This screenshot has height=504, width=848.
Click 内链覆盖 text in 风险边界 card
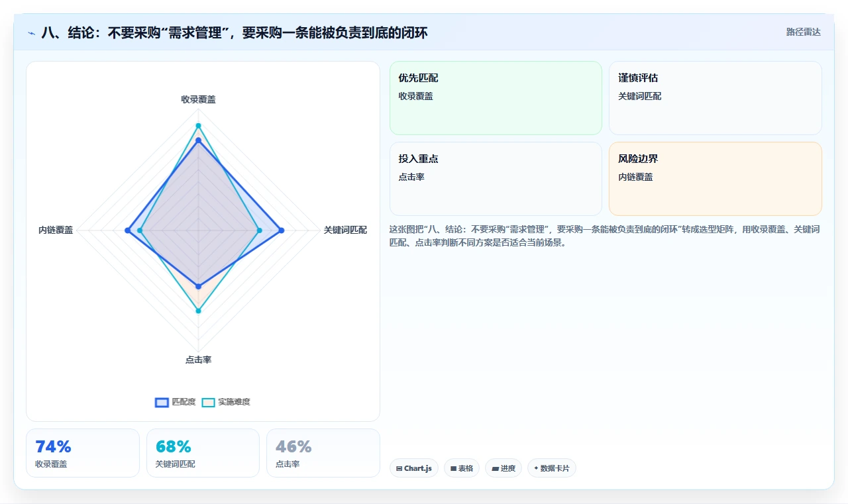(x=635, y=177)
